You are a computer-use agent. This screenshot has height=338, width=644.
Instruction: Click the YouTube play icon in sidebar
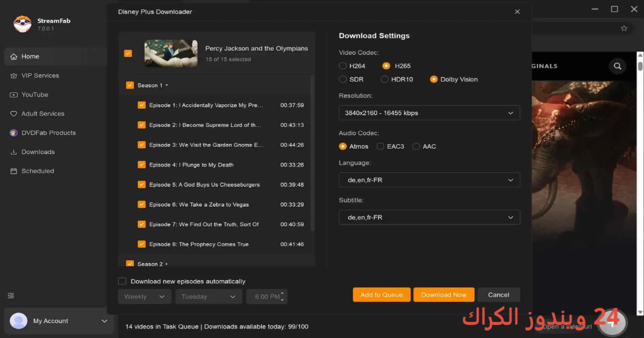(14, 95)
